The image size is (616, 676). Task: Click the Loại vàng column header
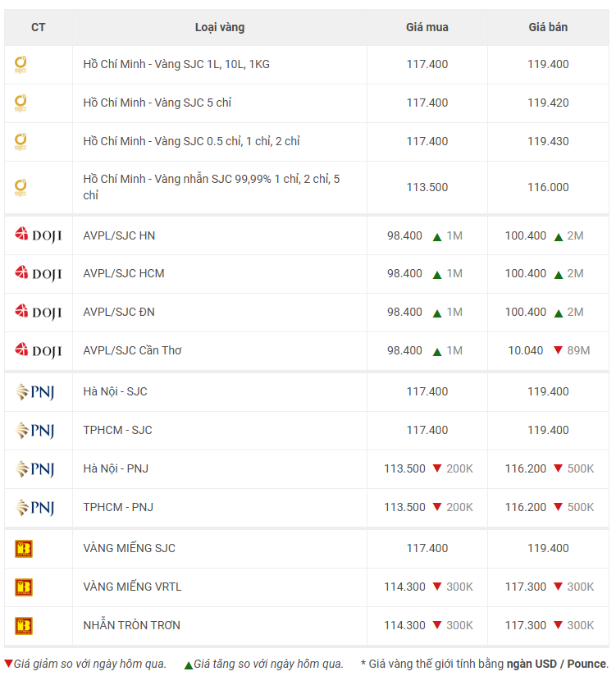[x=220, y=28]
